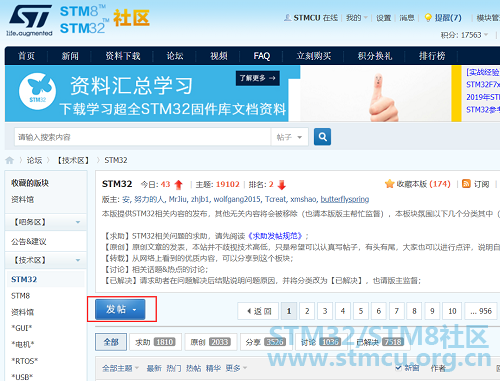Screen dimensions: 500x381
Task: Click the 热帖 sort filter link
Action: (x=193, y=368)
